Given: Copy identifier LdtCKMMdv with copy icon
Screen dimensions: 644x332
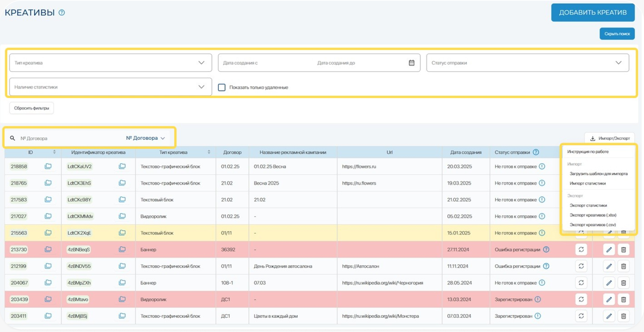Looking at the screenshot, I should click(x=122, y=216).
